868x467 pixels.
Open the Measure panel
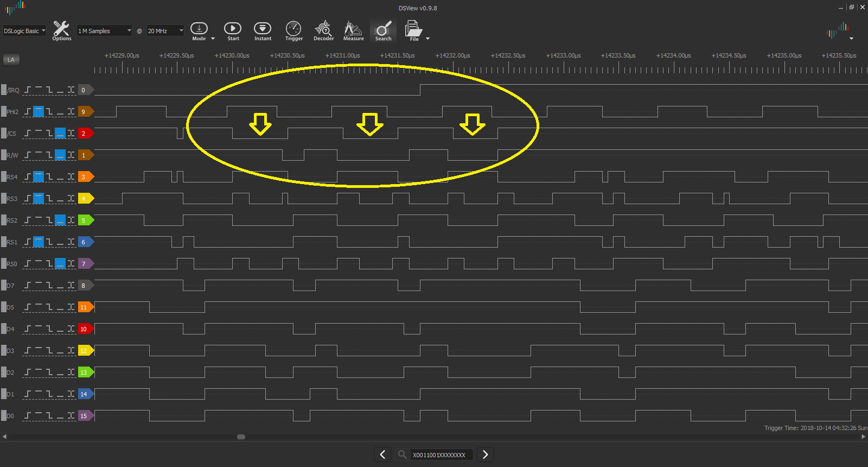click(x=353, y=30)
